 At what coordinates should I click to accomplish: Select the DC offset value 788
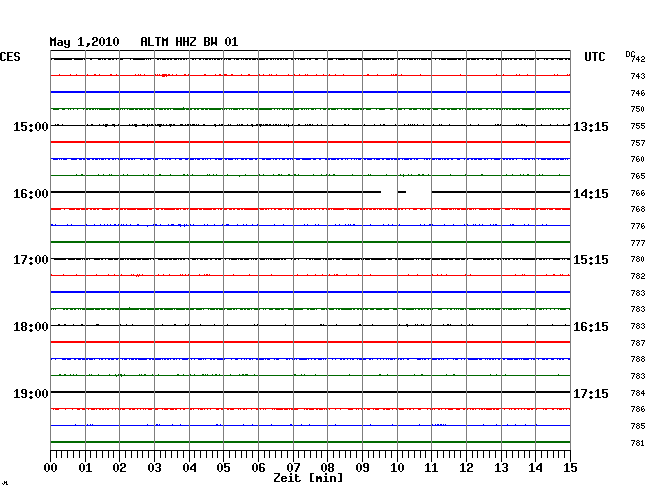coord(638,359)
